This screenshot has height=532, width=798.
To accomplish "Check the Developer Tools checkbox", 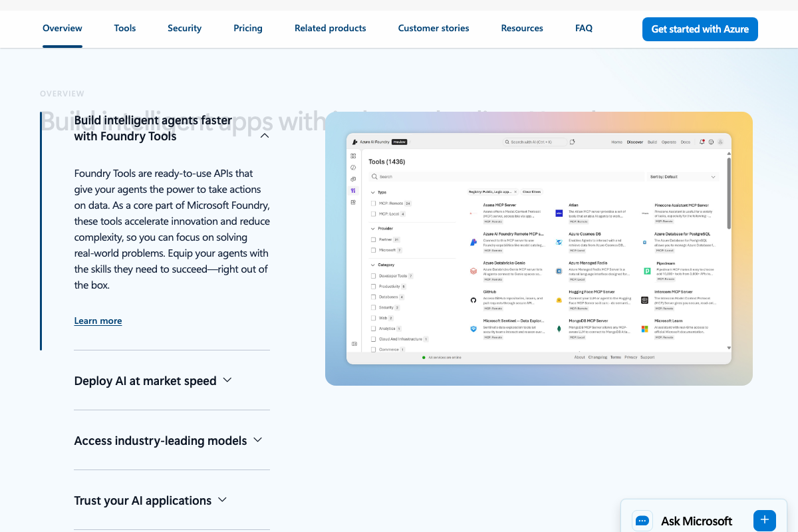I will (x=374, y=276).
